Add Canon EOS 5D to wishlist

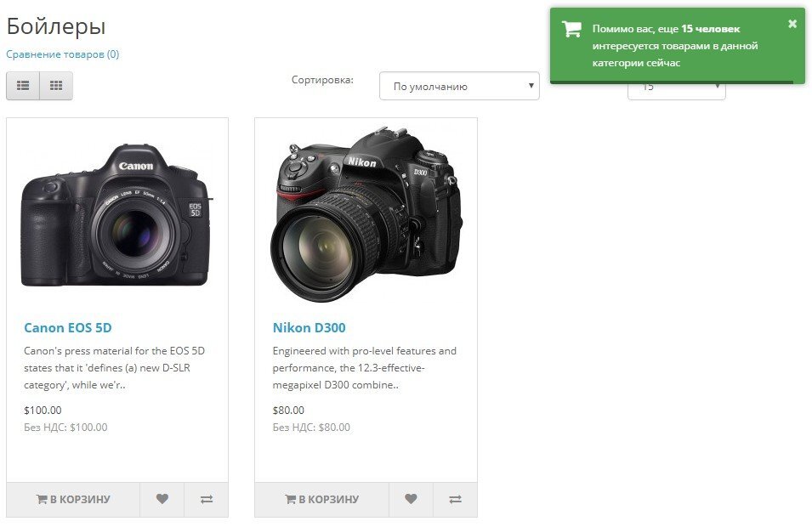coord(162,500)
